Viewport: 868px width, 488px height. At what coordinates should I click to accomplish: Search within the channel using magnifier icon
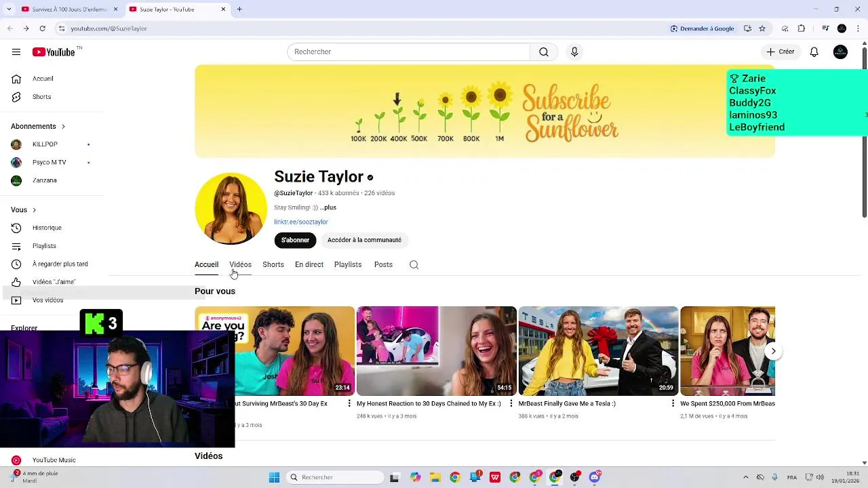click(414, 265)
